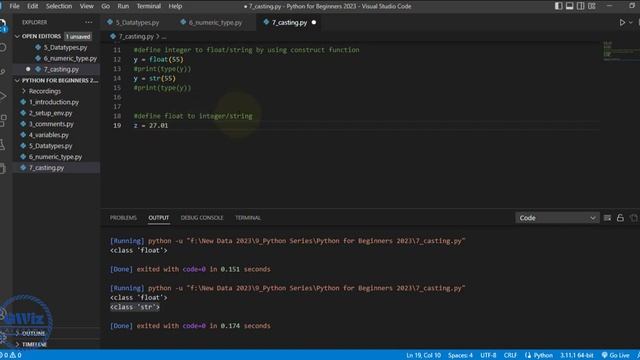Viewport: 640px width, 360px height.
Task: Open the View menu
Action: click(x=86, y=6)
